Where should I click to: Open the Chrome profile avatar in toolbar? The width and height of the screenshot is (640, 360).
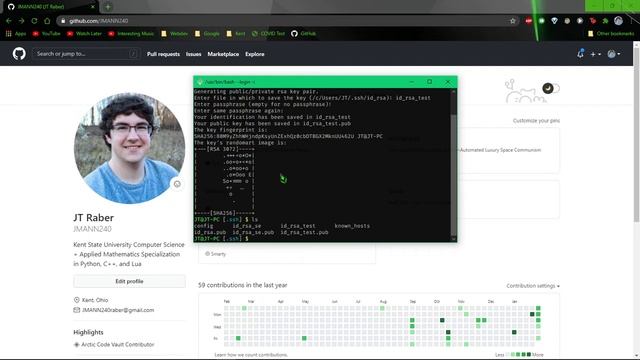[x=618, y=21]
